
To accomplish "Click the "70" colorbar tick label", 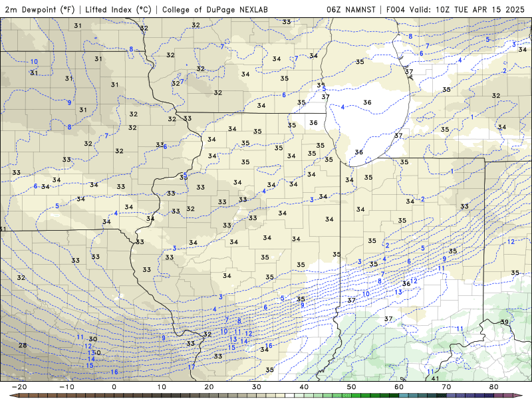I will click(446, 387).
